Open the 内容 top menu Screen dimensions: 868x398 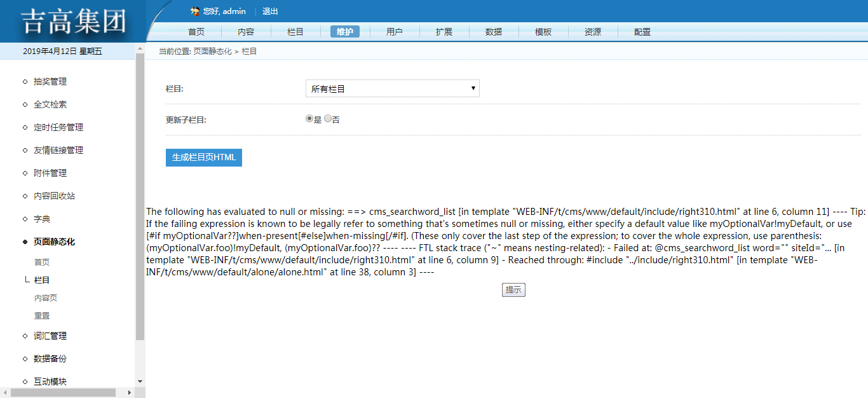coord(246,32)
